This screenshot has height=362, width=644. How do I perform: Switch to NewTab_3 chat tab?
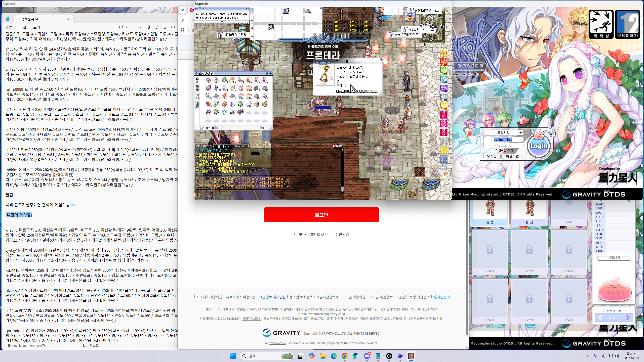241,146
